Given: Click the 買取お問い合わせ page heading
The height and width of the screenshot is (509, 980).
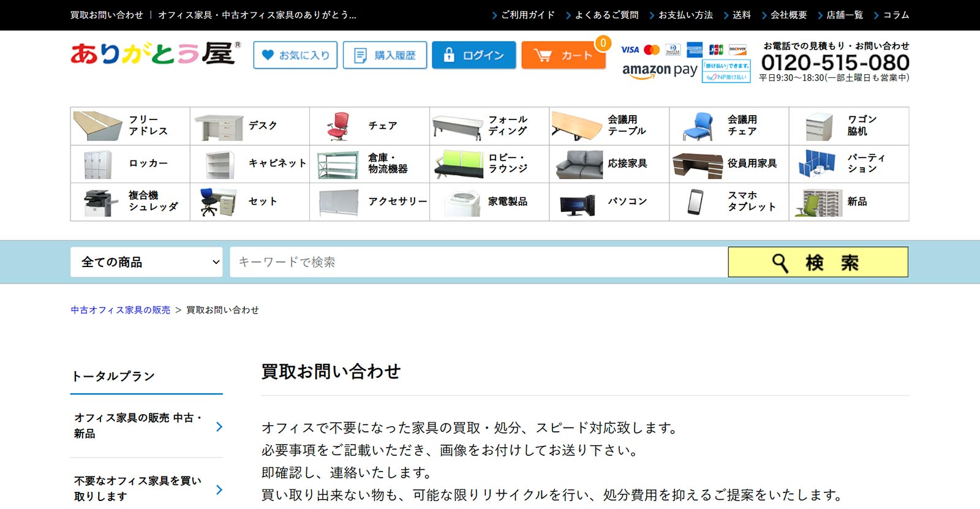Looking at the screenshot, I should (331, 371).
